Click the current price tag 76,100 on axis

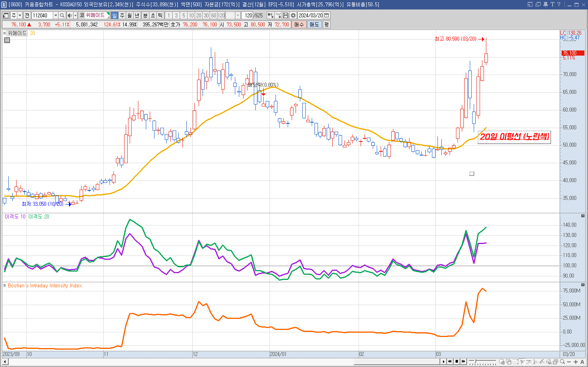point(573,53)
